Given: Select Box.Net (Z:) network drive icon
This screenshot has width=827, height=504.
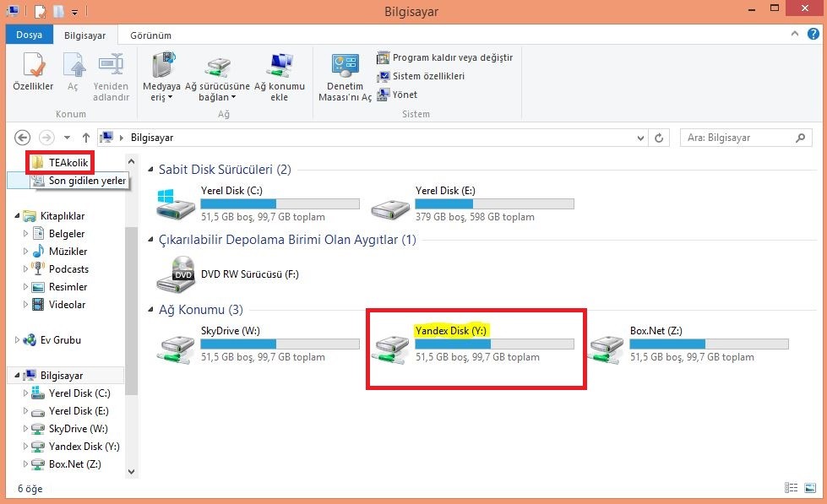Looking at the screenshot, I should tap(606, 349).
